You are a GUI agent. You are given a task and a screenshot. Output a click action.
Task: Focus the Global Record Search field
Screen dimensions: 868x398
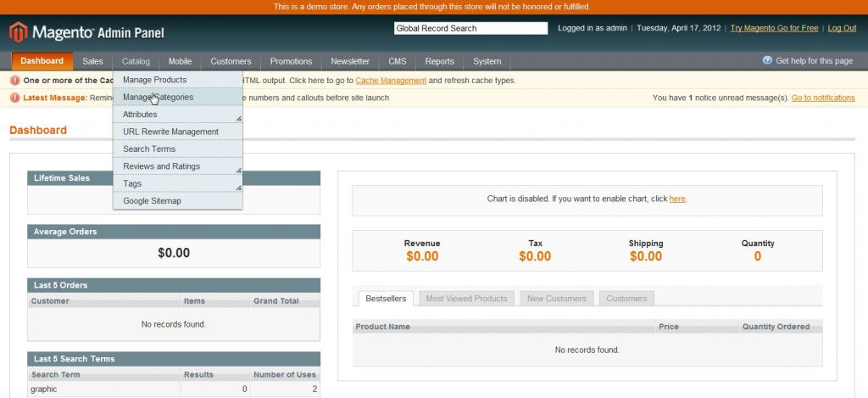[x=470, y=28]
